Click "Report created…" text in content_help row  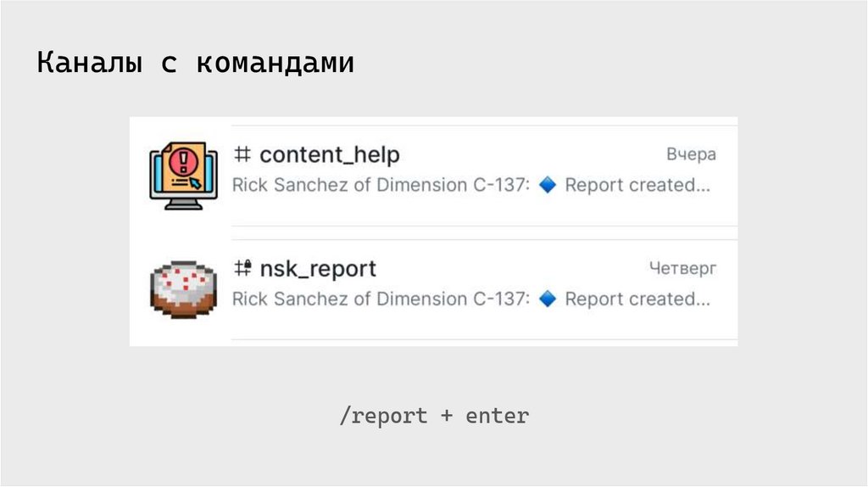click(x=637, y=185)
